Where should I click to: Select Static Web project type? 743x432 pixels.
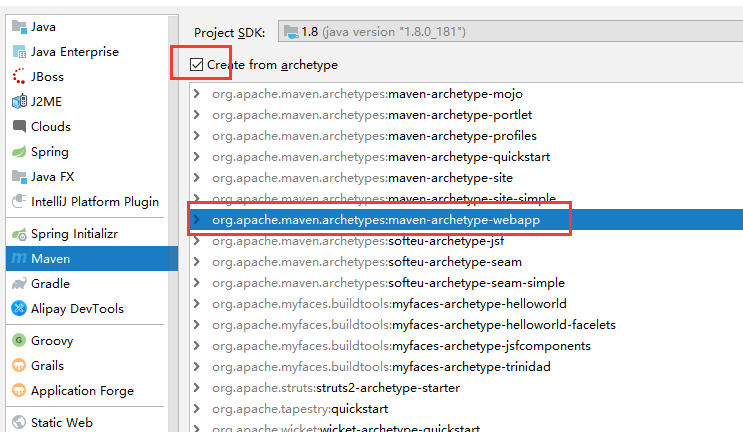coord(62,422)
